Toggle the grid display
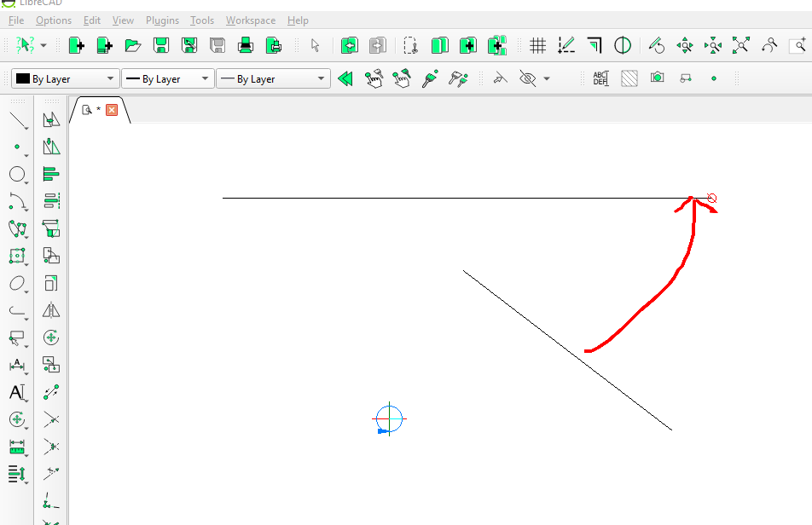812x525 pixels. (537, 45)
